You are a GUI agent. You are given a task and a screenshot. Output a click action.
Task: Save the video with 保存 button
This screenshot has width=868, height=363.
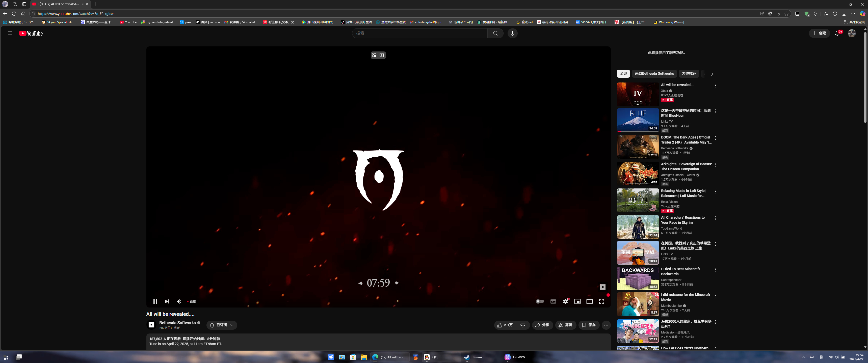tap(589, 325)
